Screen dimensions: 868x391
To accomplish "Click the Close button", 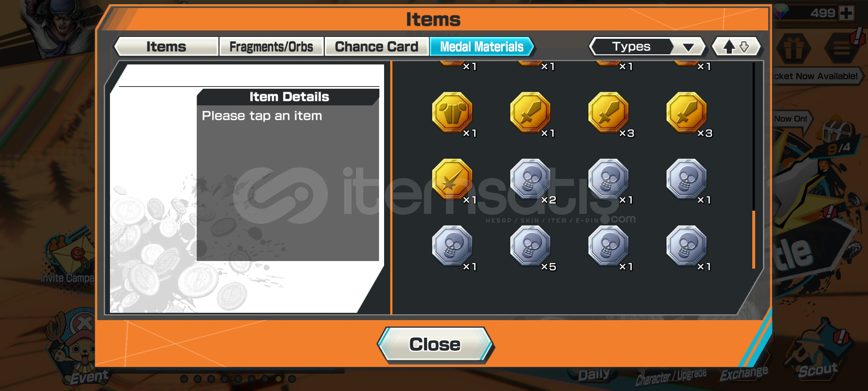I will click(x=435, y=344).
